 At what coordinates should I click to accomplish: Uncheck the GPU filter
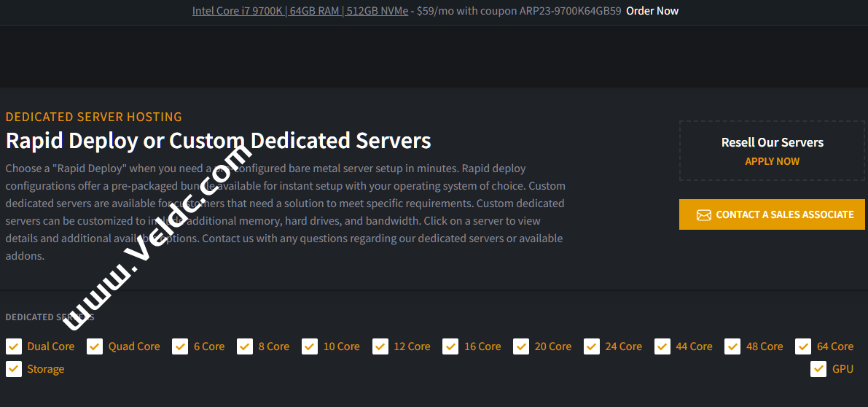818,369
